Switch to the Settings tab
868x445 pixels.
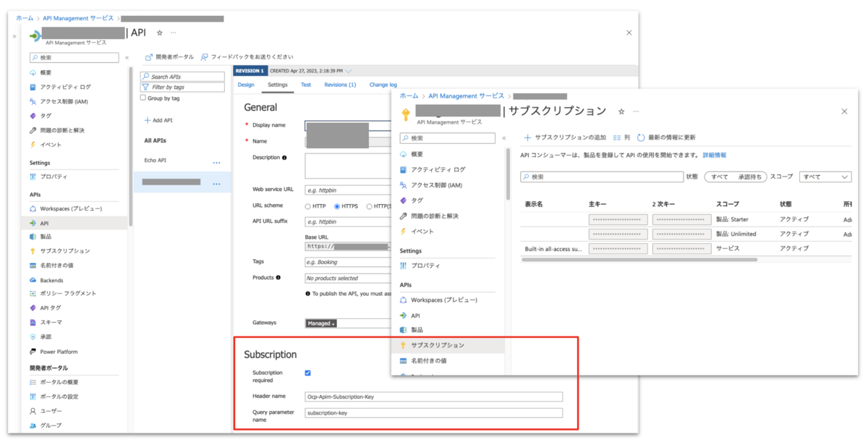coord(278,85)
